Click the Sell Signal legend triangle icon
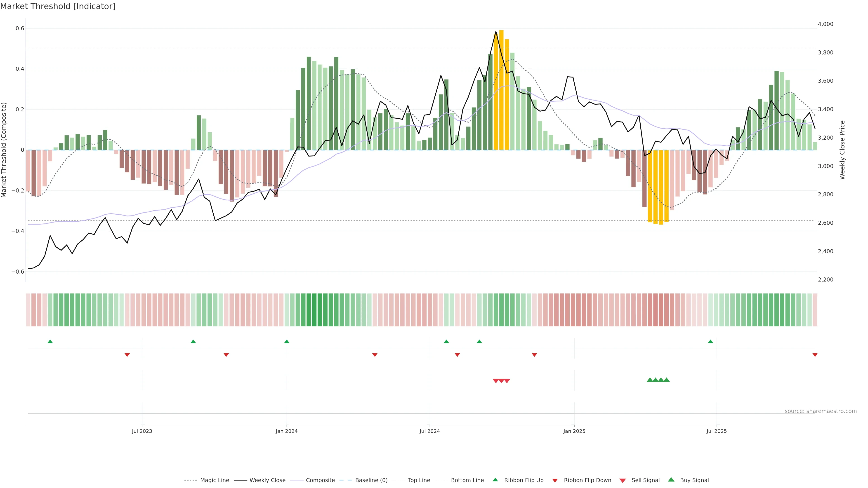This screenshot has height=488, width=868. [623, 481]
